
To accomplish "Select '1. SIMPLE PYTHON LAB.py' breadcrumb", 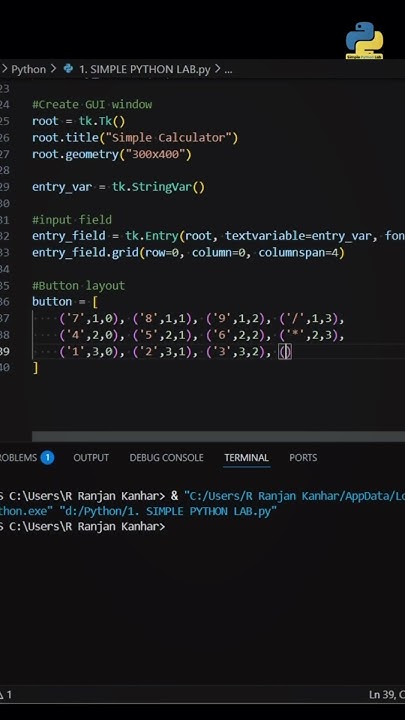I will [x=145, y=69].
